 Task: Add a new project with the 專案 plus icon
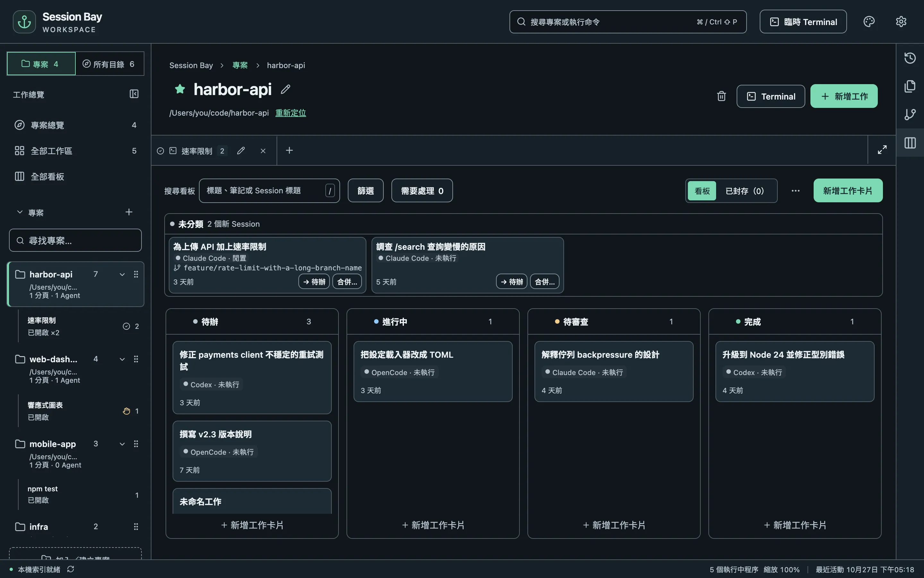point(129,212)
